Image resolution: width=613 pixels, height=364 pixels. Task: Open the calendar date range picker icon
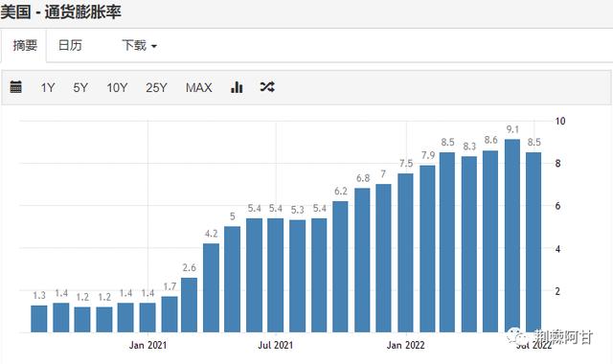pyautogui.click(x=15, y=87)
